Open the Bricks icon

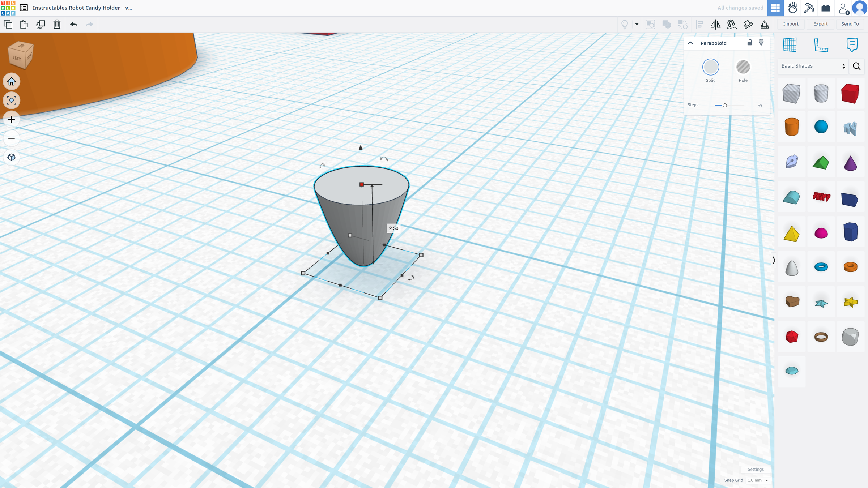[826, 8]
